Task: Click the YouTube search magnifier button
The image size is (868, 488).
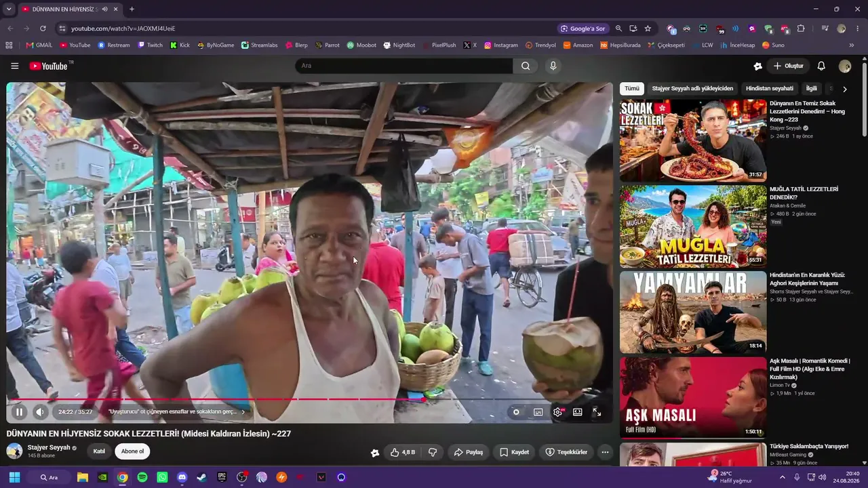Action: 526,66
